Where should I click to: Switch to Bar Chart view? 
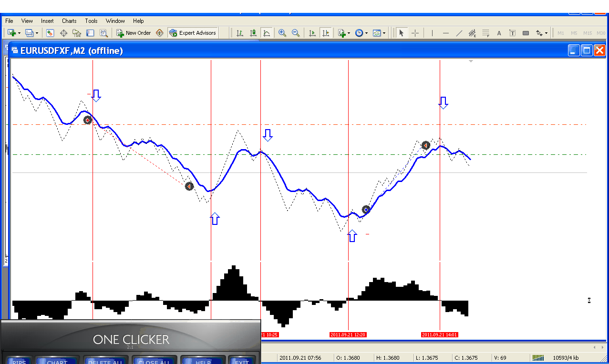(240, 33)
